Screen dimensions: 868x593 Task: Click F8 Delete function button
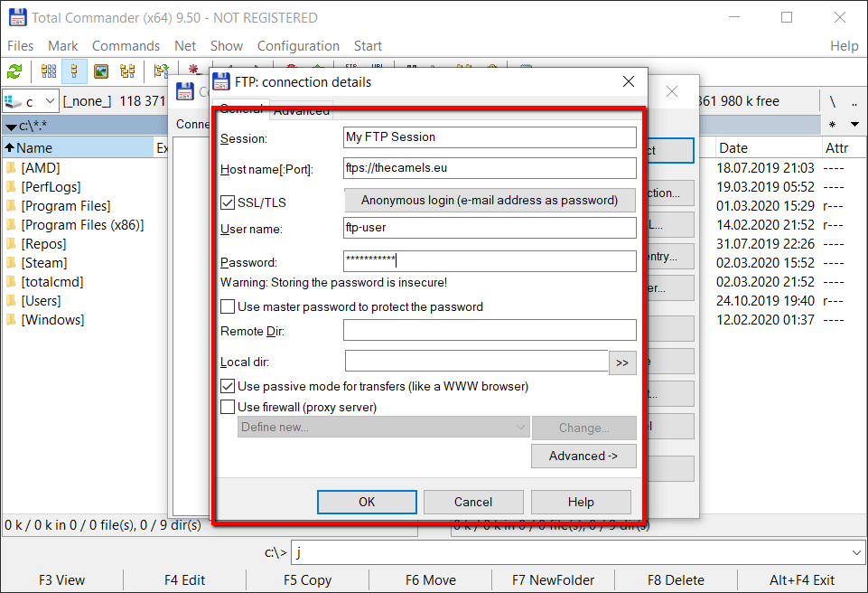click(677, 580)
